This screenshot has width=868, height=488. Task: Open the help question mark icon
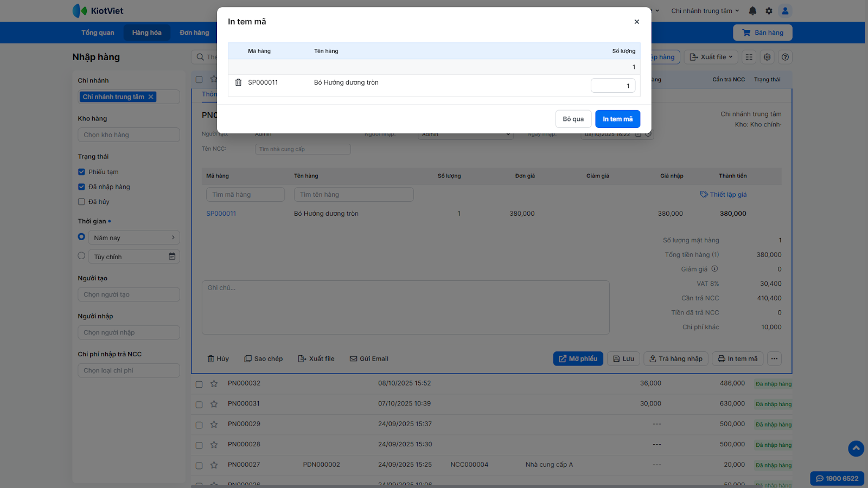(785, 57)
